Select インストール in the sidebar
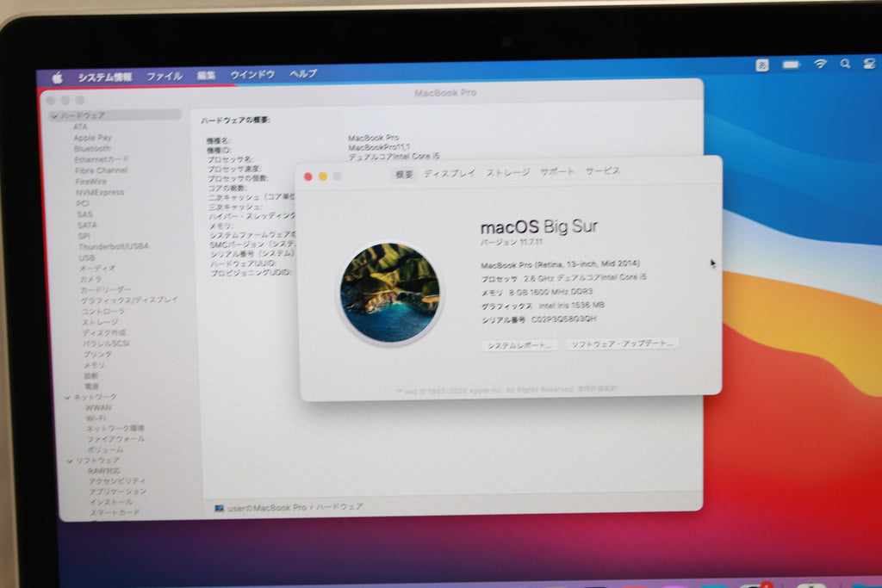The width and height of the screenshot is (882, 588). 111,502
